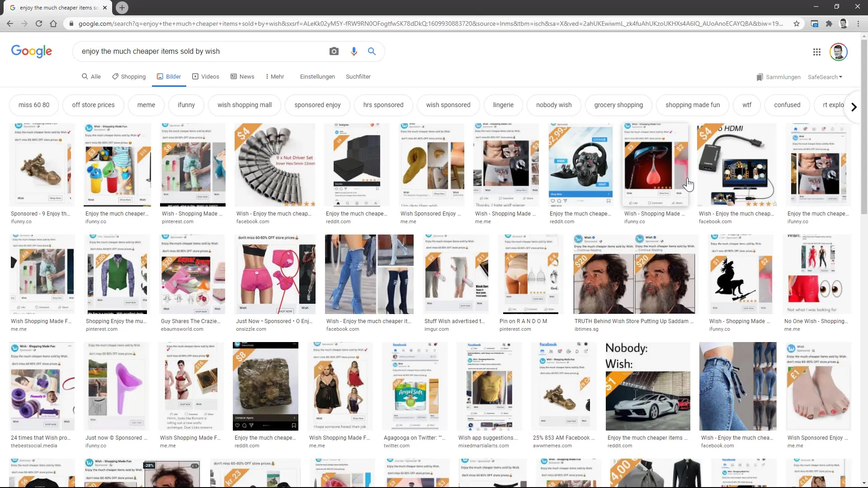Viewport: 868px width, 488px height.
Task: Switch to the Videos tab
Action: click(x=206, y=77)
